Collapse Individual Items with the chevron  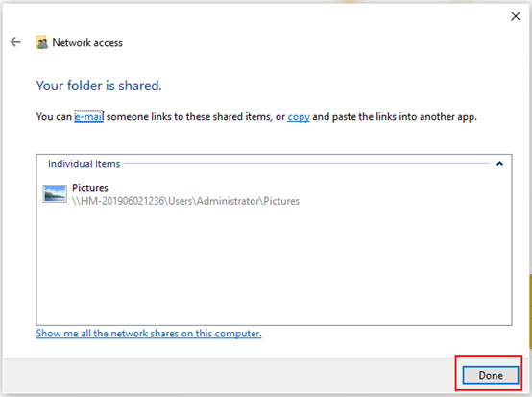[x=499, y=164]
